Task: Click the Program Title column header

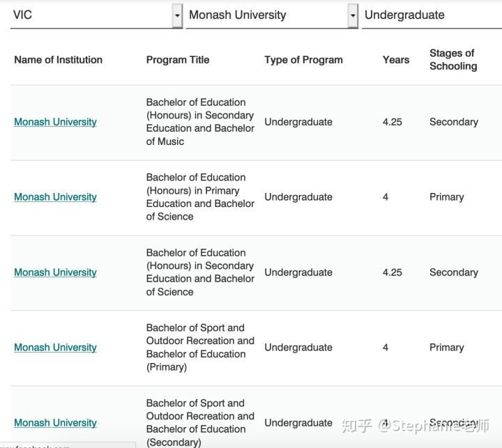Action: tap(177, 60)
